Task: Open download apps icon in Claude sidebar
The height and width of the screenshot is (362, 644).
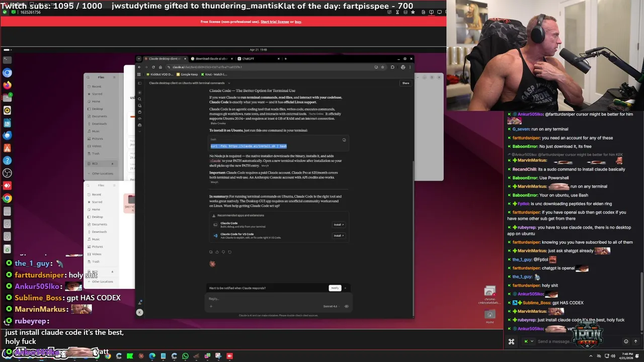Action: point(140,302)
